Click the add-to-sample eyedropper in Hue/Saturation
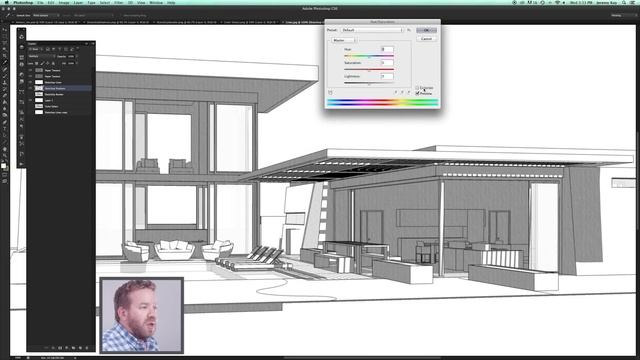640x360 pixels. (x=402, y=92)
